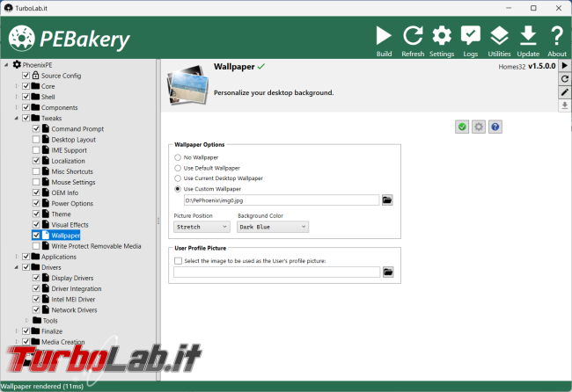The width and height of the screenshot is (572, 392).
Task: Select the Tools folder in tree
Action: 45,321
